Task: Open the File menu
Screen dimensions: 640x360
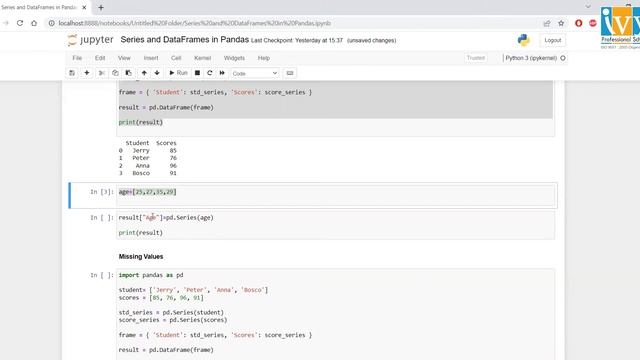Action: pos(77,58)
